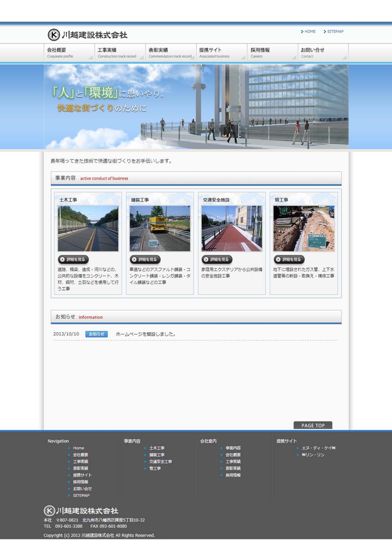Click the Kawagoe Kensetsu header logo
Viewport: 392px width, 555px height.
coord(87,35)
